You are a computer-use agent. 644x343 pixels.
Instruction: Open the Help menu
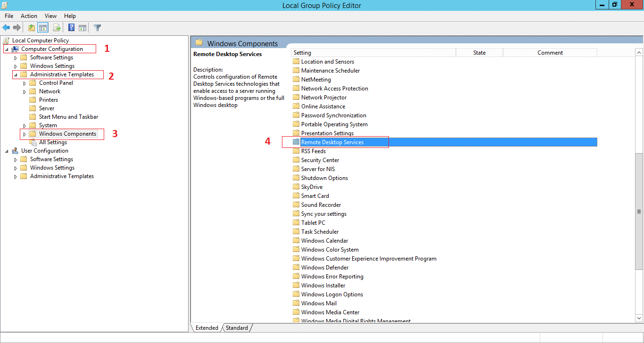point(70,16)
